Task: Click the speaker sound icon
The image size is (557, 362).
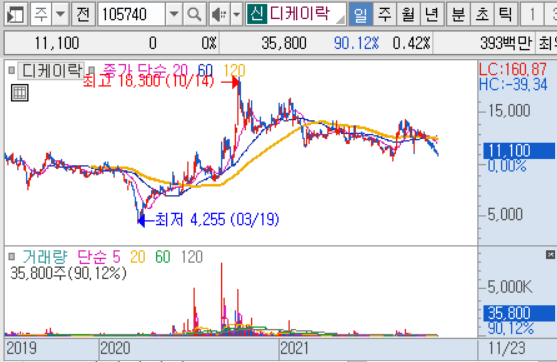Action: coord(219,14)
